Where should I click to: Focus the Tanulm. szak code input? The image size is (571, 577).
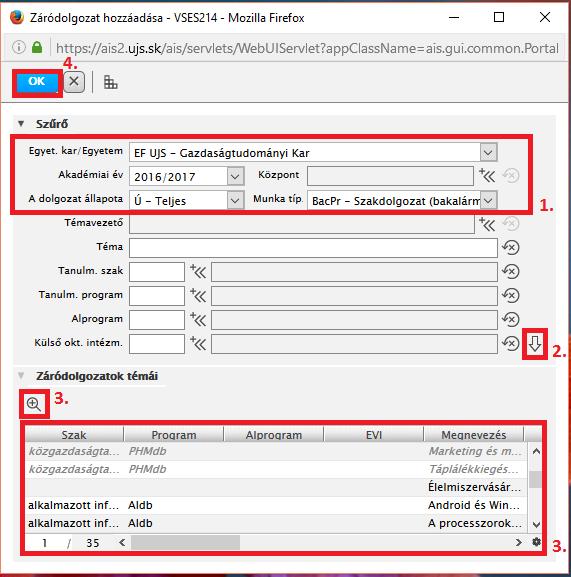tap(157, 272)
